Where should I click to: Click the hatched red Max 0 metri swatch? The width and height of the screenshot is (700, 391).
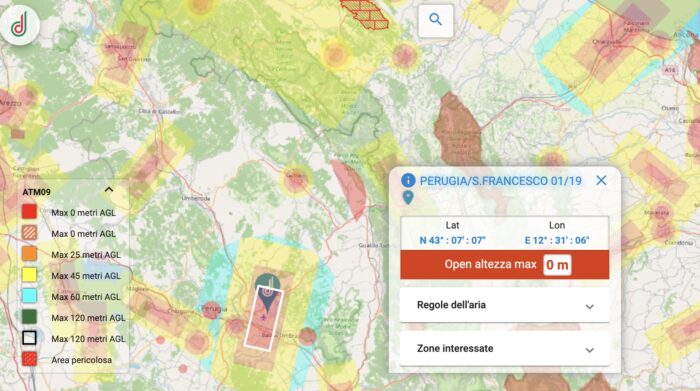click(29, 233)
